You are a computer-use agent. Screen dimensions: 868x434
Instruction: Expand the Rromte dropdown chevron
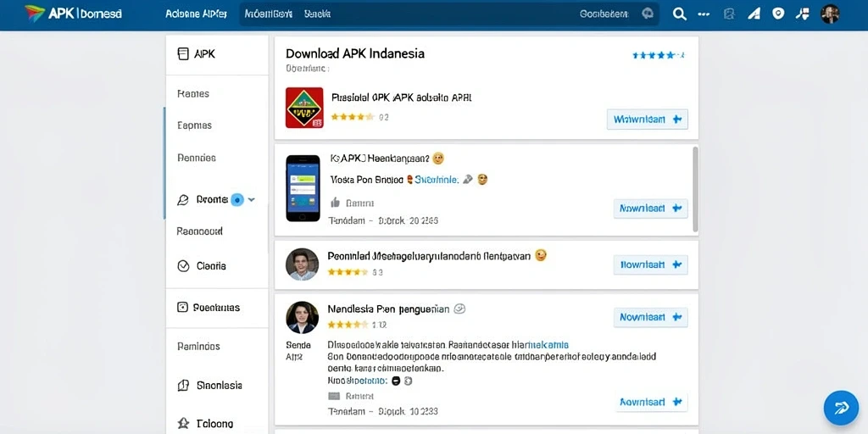tap(251, 200)
